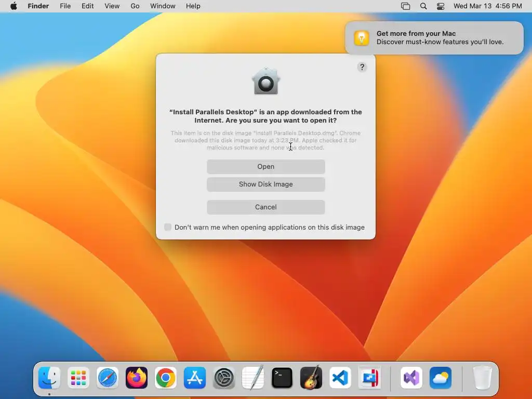Launch Safari from the Dock

pos(108,378)
